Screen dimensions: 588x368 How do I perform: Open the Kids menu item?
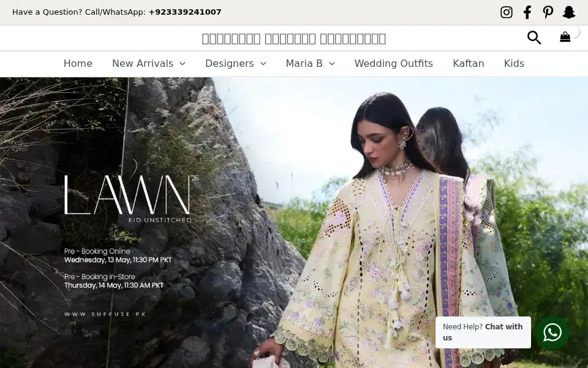[x=514, y=63]
